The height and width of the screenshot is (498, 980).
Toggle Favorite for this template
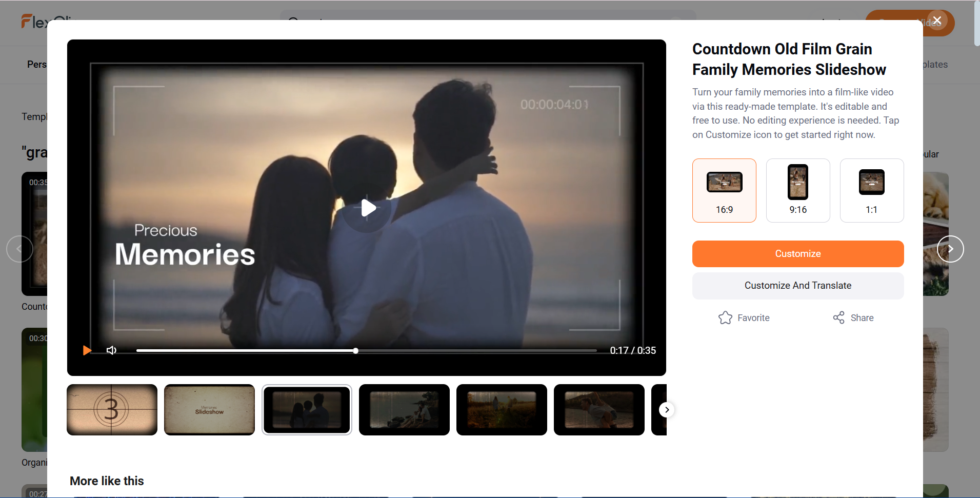point(744,317)
